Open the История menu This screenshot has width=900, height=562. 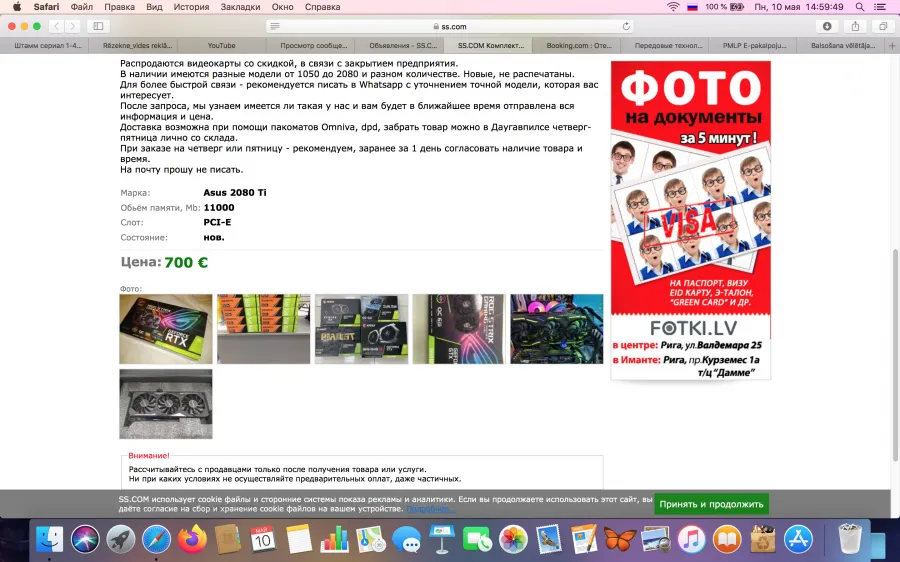click(191, 7)
